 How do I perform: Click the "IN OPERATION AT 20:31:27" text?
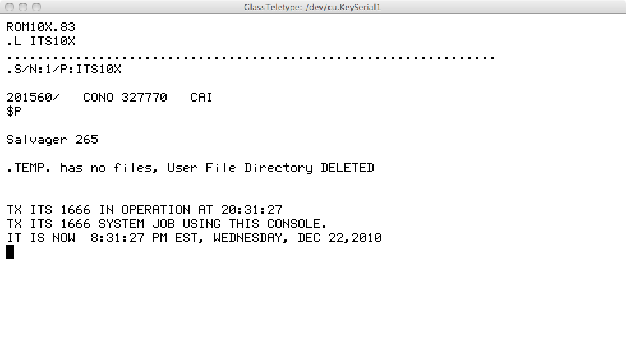click(190, 209)
